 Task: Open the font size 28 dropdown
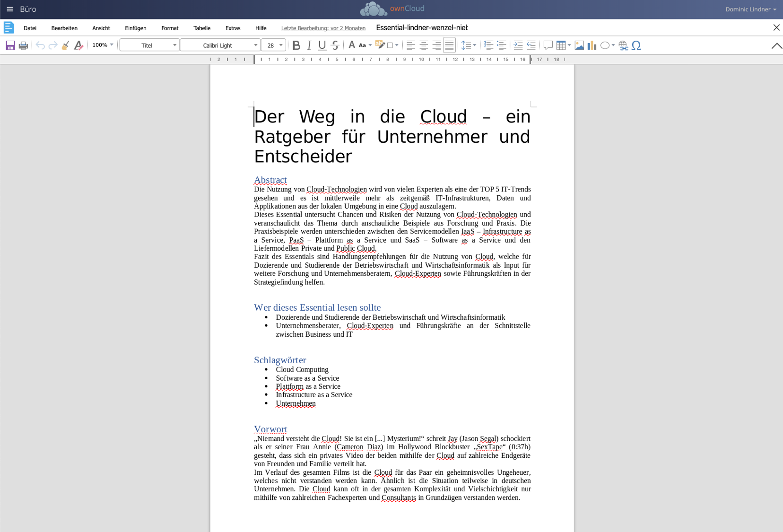point(274,45)
